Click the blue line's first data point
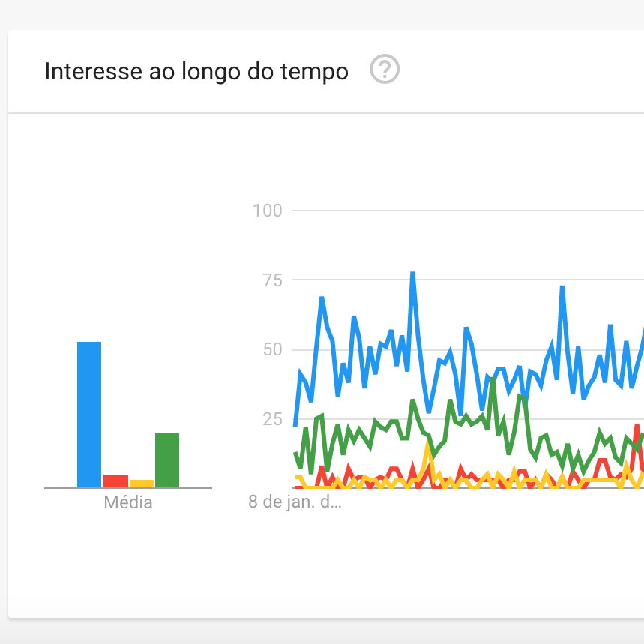 (295, 425)
